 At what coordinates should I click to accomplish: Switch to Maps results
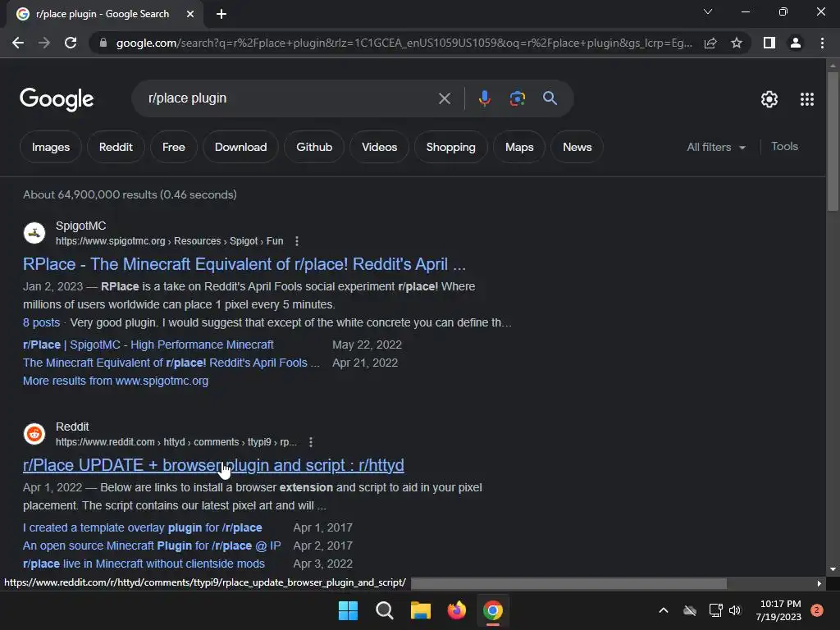point(519,148)
